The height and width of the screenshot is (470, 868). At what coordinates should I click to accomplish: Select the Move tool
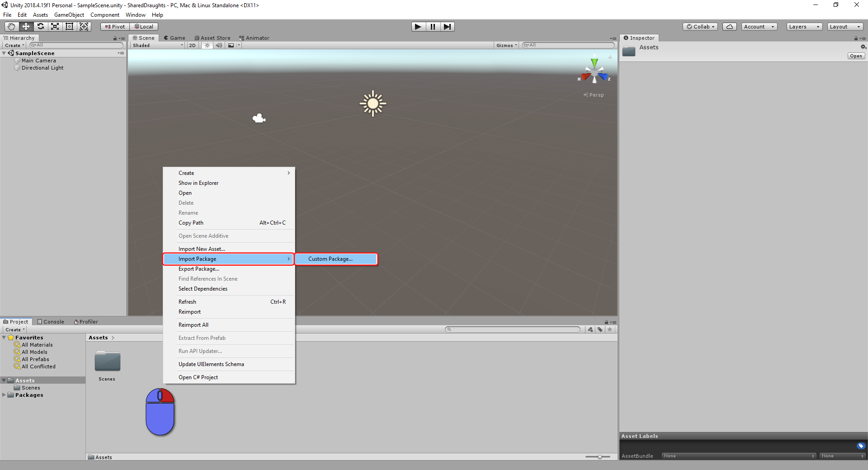pos(26,27)
